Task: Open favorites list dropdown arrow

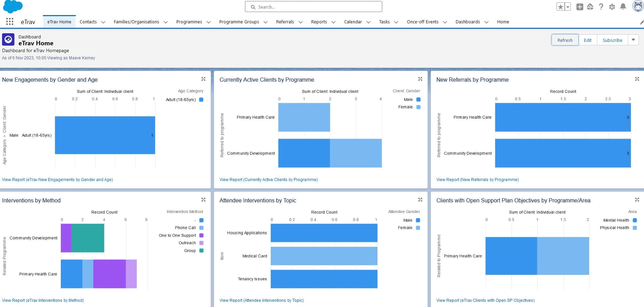Action: click(x=568, y=7)
